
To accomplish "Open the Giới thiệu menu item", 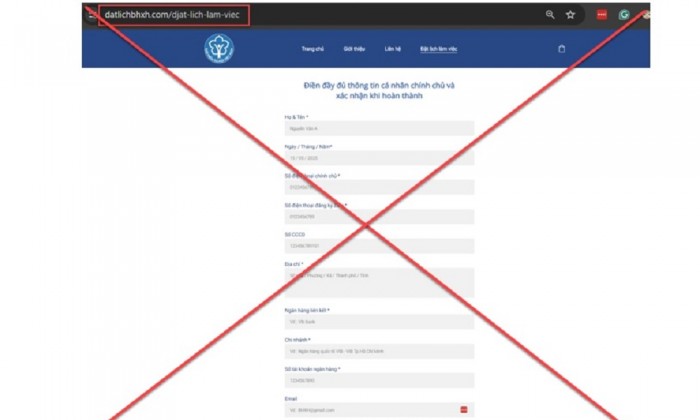I will coord(354,49).
